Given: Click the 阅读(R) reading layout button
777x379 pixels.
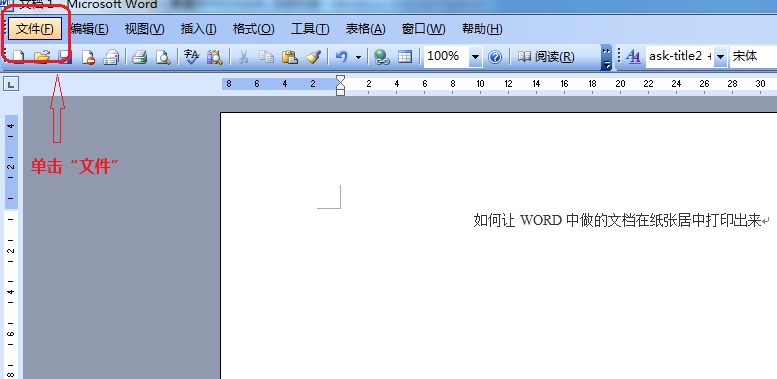Looking at the screenshot, I should pos(546,57).
